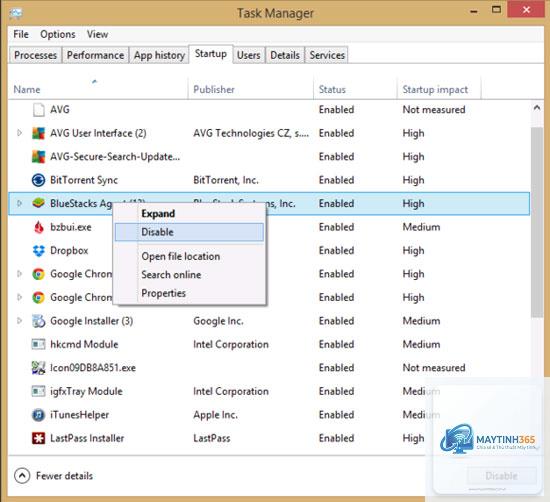Click Medium impact in the bzbui.exe row

[x=421, y=227]
